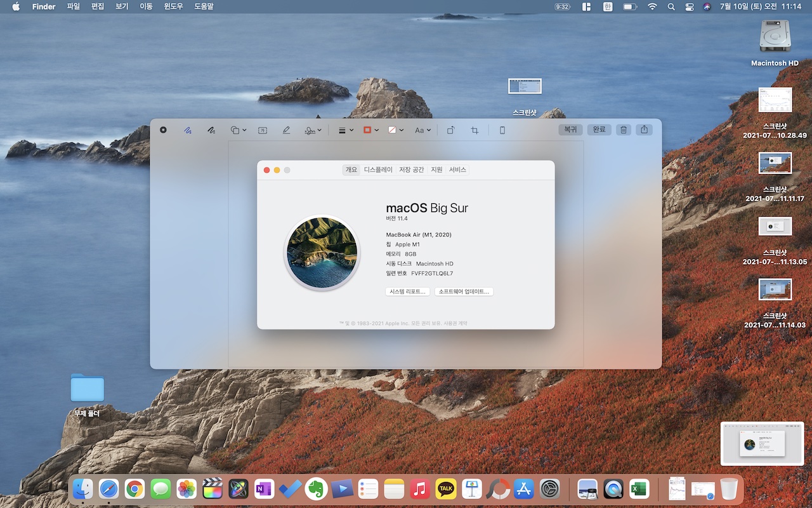Open Safari from the Dock
The image size is (812, 508).
(108, 489)
